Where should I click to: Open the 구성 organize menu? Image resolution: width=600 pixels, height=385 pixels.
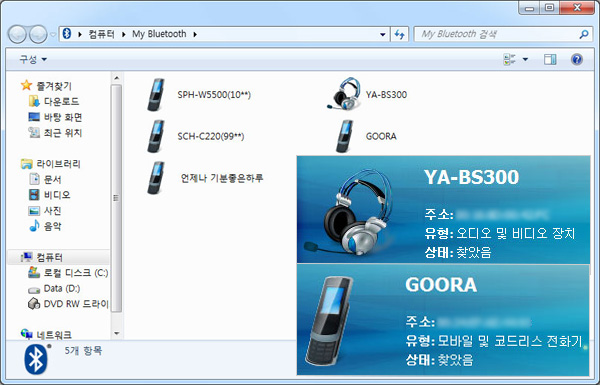[33, 59]
